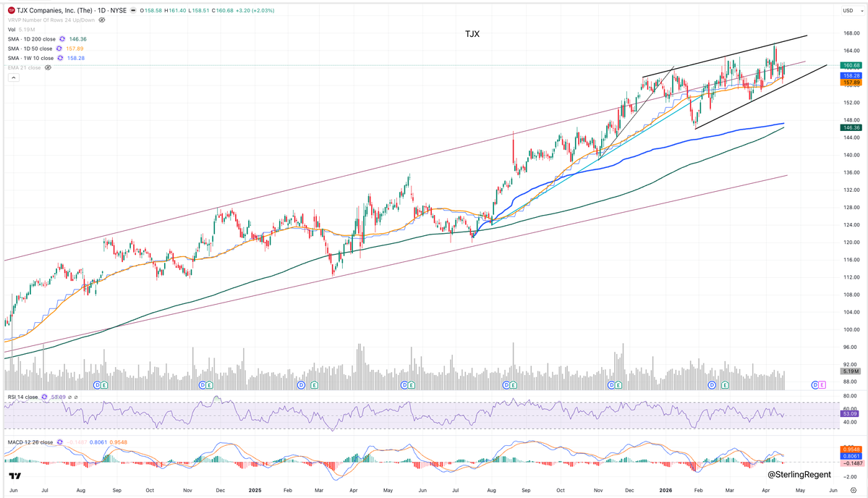
Task: Select the TJX text annotation on chart
Action: (473, 33)
